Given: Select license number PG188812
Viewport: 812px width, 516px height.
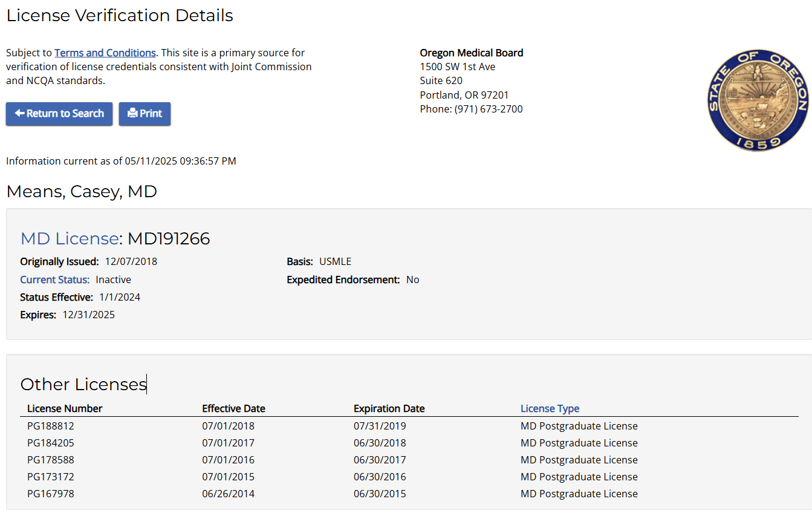Looking at the screenshot, I should [x=51, y=426].
